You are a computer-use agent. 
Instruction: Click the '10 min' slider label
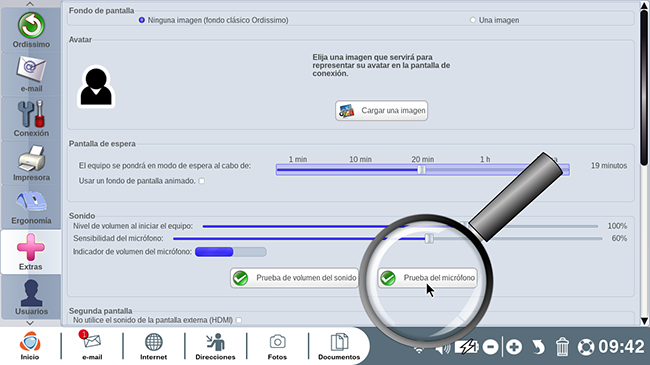tap(360, 159)
